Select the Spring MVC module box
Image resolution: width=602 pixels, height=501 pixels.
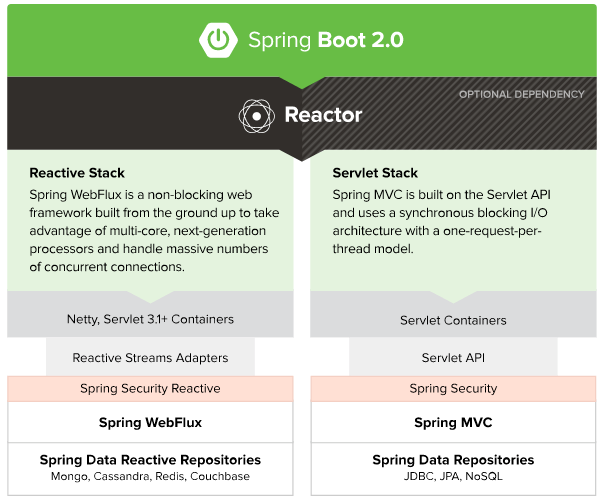tap(453, 422)
